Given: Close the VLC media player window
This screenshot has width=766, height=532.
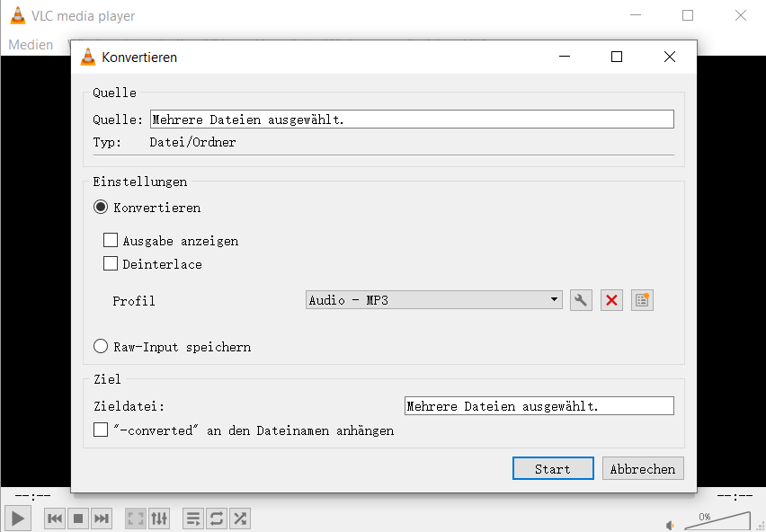Looking at the screenshot, I should tap(741, 15).
